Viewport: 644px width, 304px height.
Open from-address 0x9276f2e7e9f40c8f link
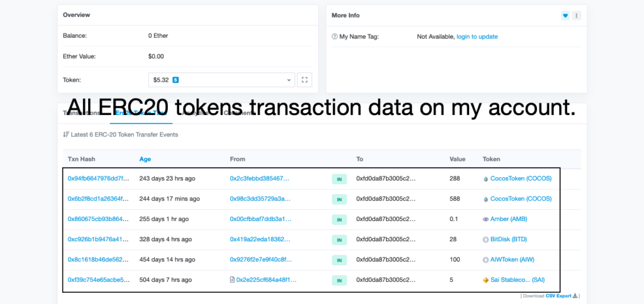click(261, 259)
